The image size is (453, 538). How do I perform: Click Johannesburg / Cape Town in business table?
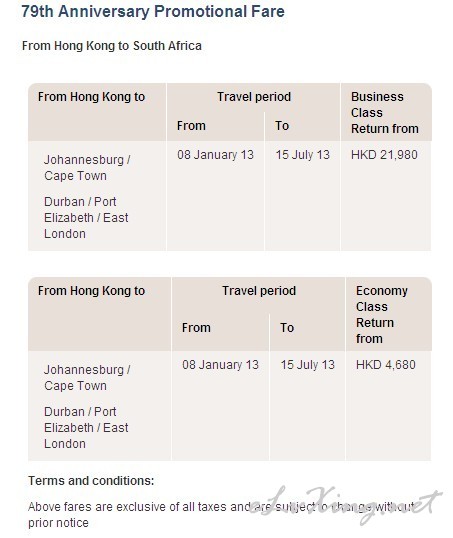tap(87, 168)
